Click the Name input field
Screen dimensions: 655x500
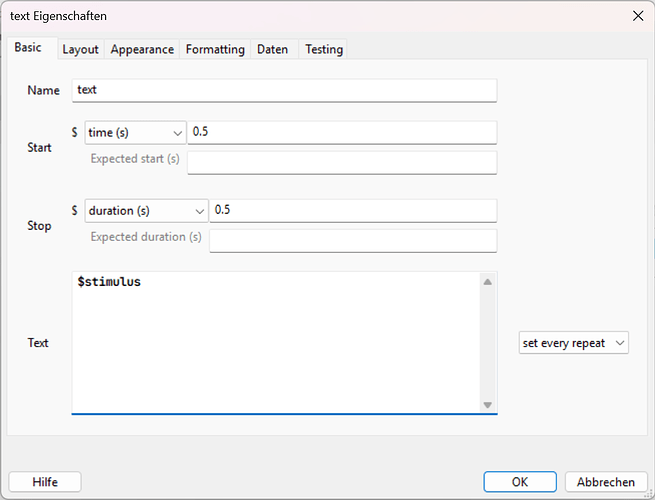tap(285, 90)
